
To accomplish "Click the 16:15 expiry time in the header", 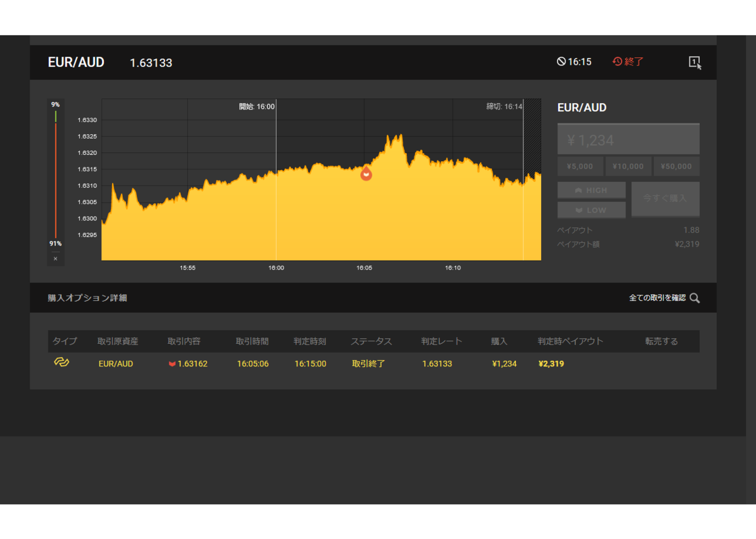I will 580,62.
